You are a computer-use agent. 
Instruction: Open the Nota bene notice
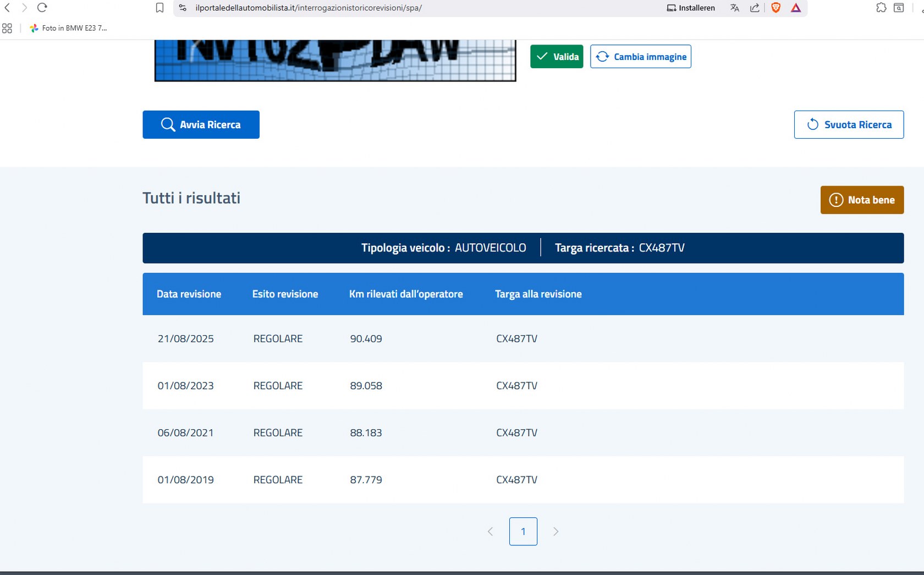pyautogui.click(x=862, y=200)
